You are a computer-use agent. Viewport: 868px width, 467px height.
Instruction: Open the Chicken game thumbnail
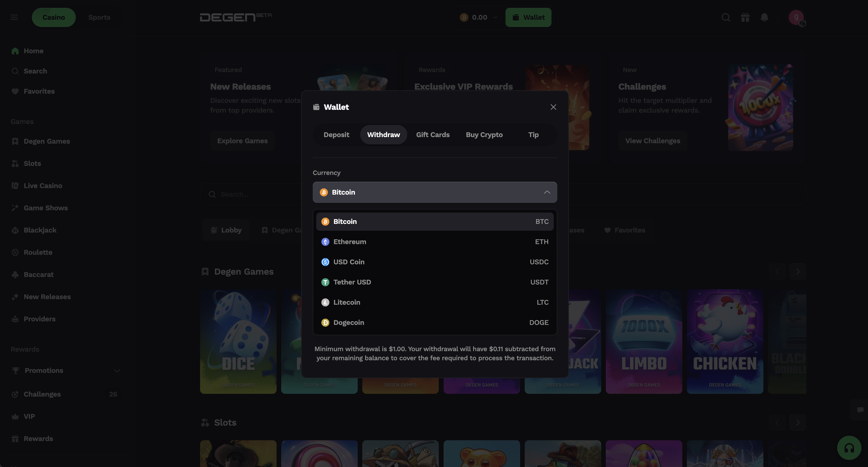tap(725, 341)
